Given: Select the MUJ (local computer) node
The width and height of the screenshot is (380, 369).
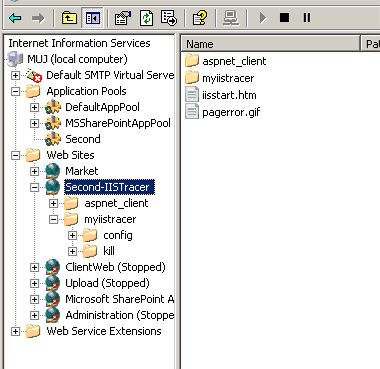Looking at the screenshot, I should click(77, 59).
